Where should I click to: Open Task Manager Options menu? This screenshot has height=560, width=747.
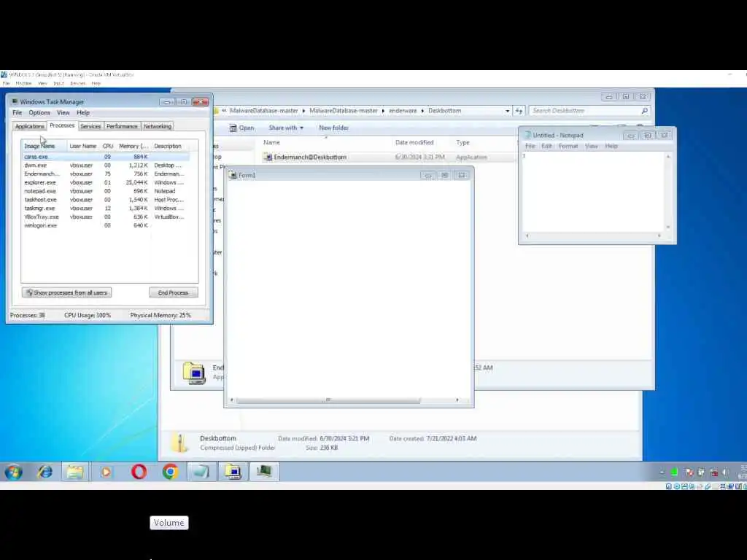(x=39, y=113)
